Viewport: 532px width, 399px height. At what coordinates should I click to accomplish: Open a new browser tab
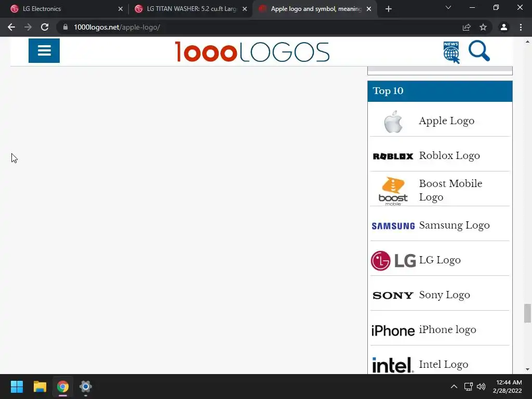pos(389,9)
